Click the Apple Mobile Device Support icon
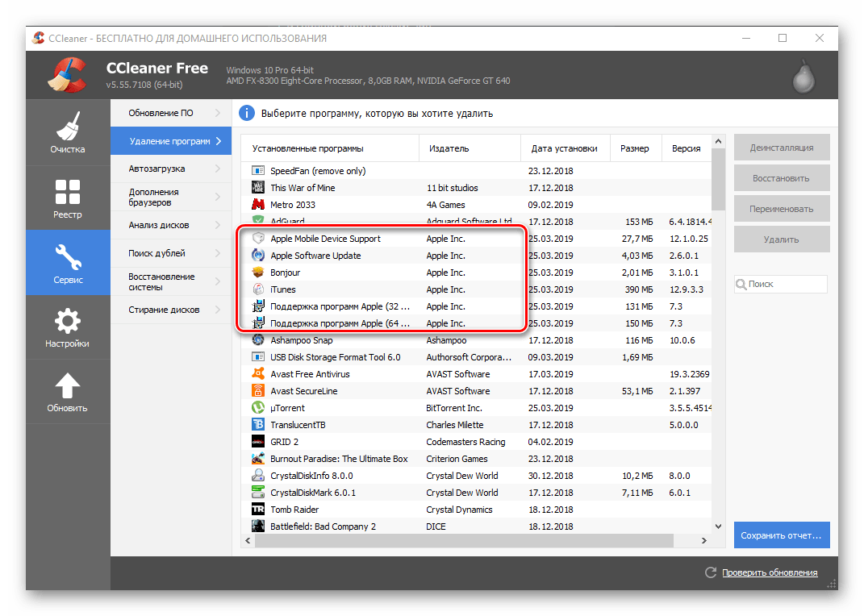Screen dimensions: 864x616 (x=258, y=239)
